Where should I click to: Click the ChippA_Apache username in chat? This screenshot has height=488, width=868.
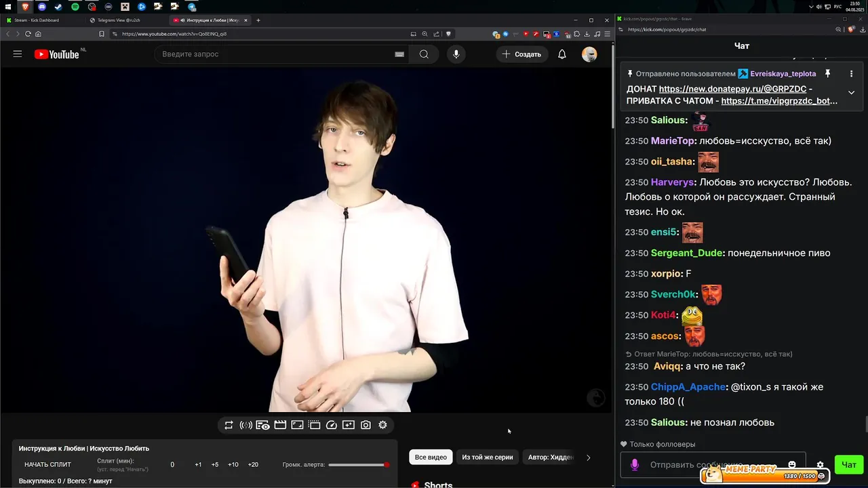pos(688,387)
